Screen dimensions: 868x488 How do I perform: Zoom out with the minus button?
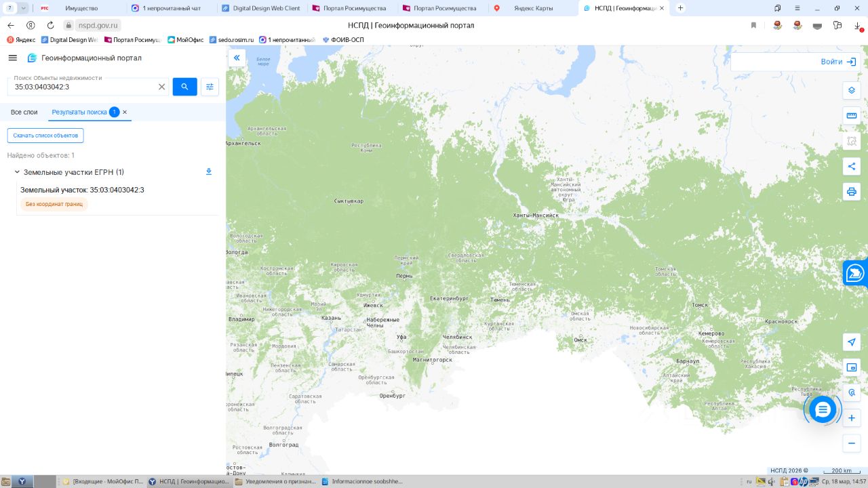(852, 443)
